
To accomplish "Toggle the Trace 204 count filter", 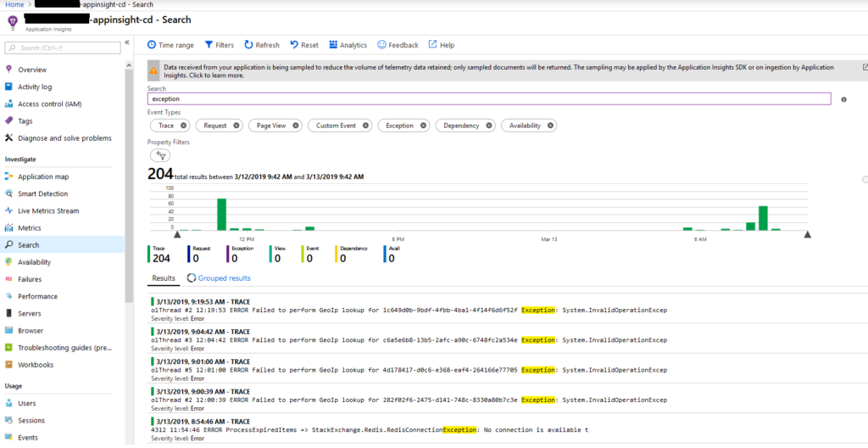I will pyautogui.click(x=160, y=254).
